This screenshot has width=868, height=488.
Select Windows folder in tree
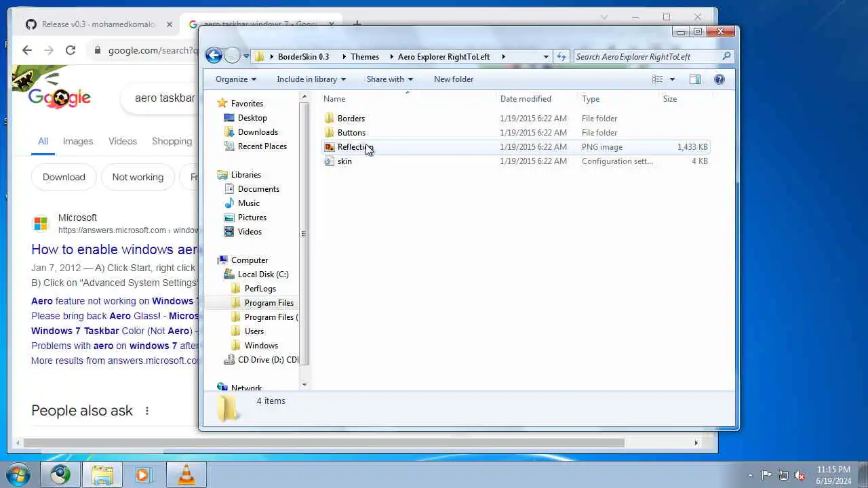pyautogui.click(x=261, y=346)
